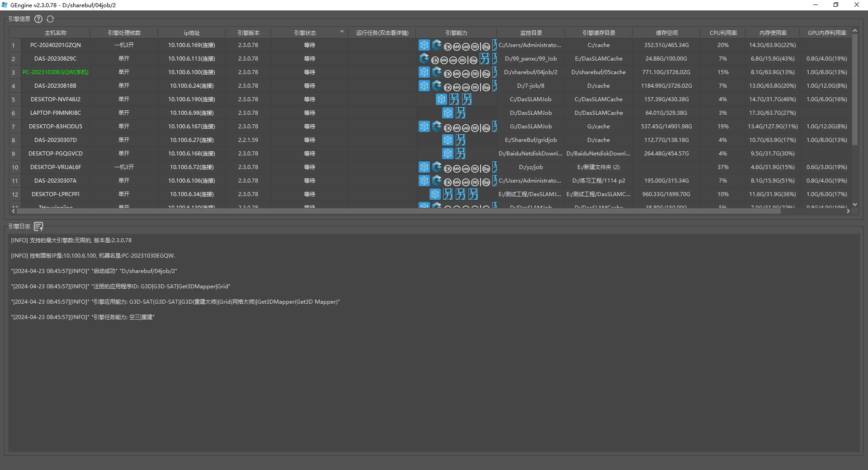The height and width of the screenshot is (470, 868).
Task: Refresh the engine information list
Action: (50, 19)
